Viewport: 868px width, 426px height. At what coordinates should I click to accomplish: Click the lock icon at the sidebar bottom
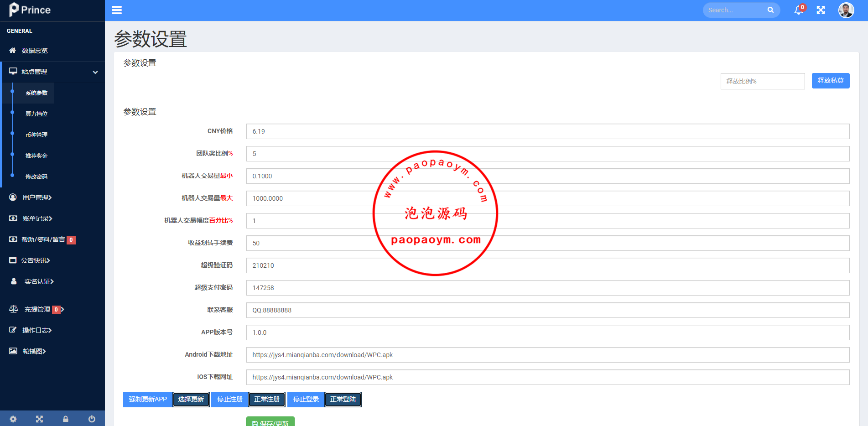tap(66, 419)
